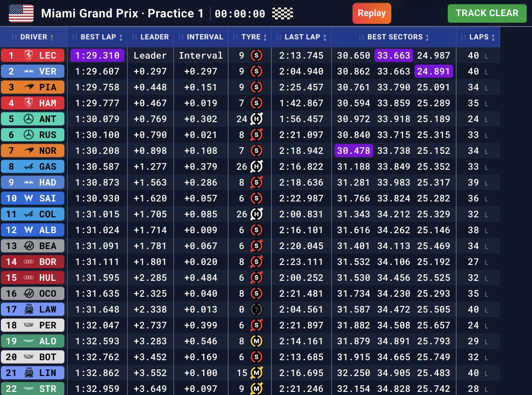Select the HUL driver badge

(x=33, y=278)
